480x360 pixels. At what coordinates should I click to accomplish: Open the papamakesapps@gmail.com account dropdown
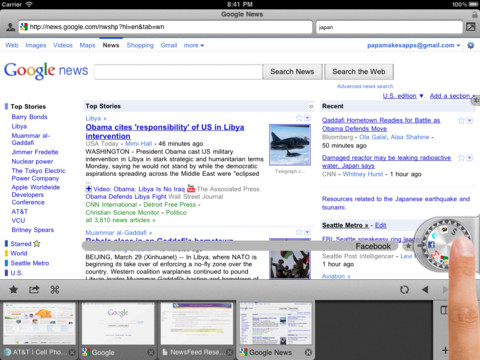[413, 45]
